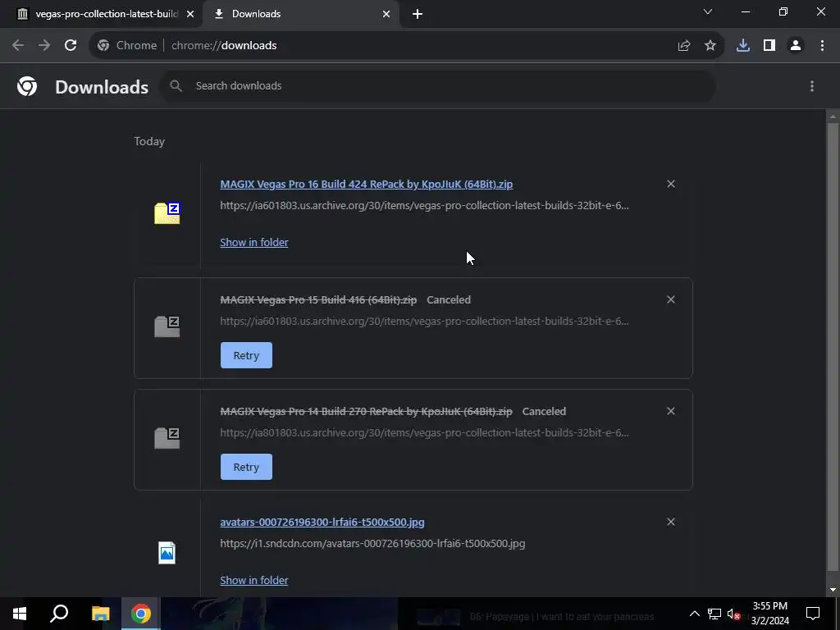Click the muted volume tray icon

pyautogui.click(x=734, y=614)
